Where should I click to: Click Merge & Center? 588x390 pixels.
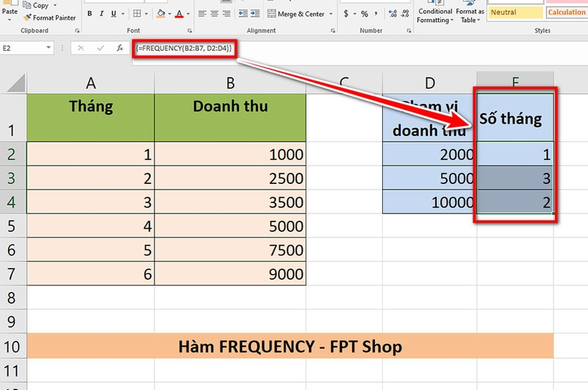click(x=296, y=14)
